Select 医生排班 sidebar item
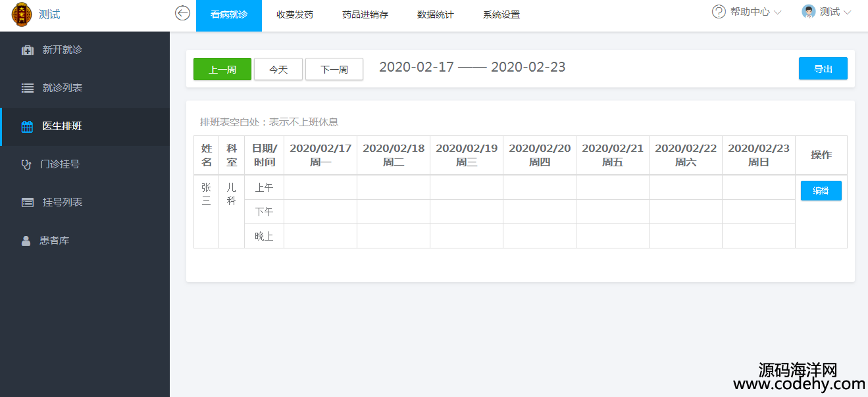Viewport: 868px width, 397px height. pyautogui.click(x=85, y=126)
